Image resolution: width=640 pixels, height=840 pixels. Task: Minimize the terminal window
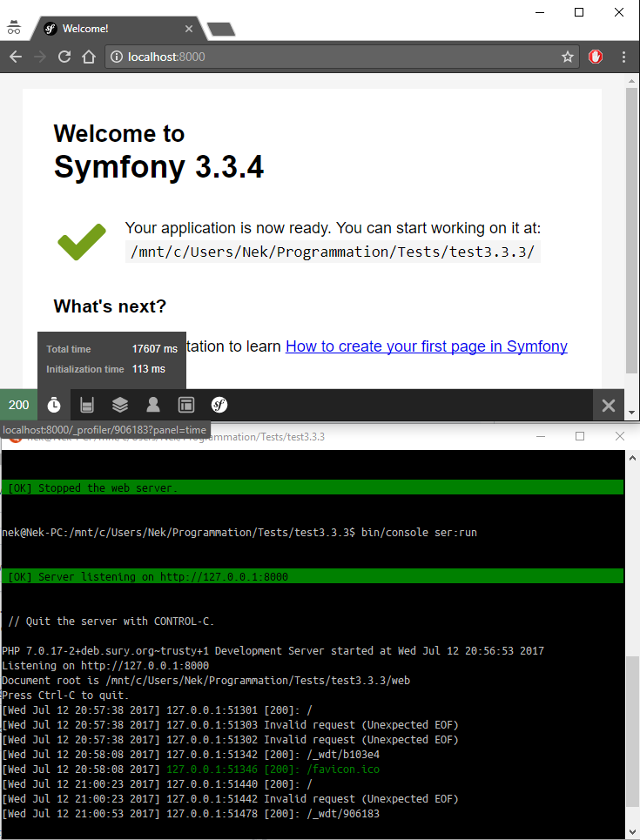(541, 437)
